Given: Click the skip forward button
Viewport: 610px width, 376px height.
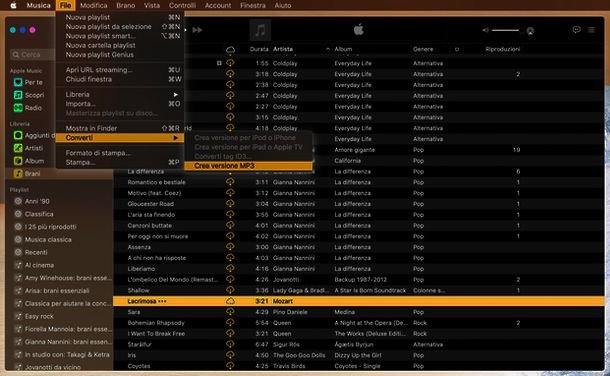Looking at the screenshot, I should [197, 30].
